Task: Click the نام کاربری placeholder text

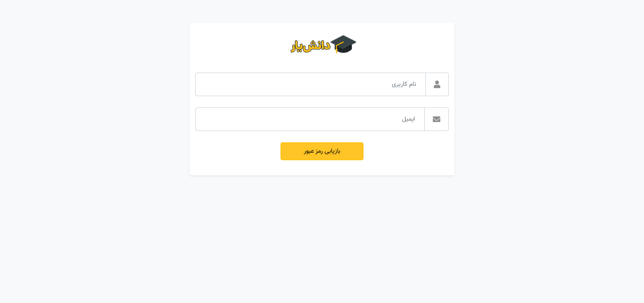Action: tap(404, 84)
